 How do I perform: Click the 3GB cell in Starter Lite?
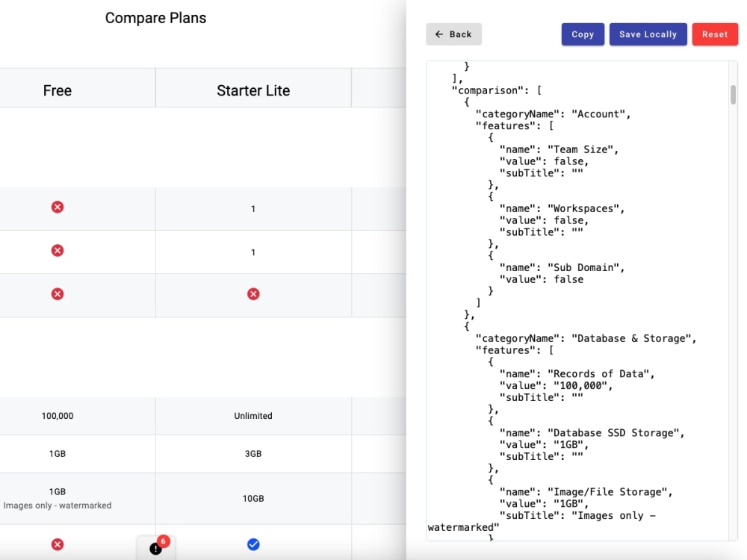tap(253, 454)
